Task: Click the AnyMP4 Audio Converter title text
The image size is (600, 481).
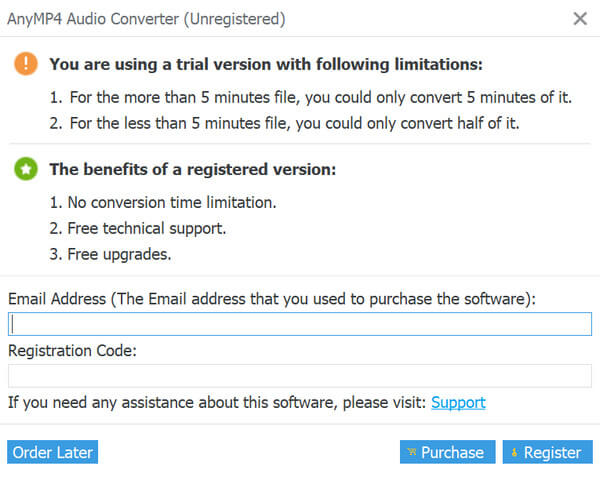Action: coord(146,19)
